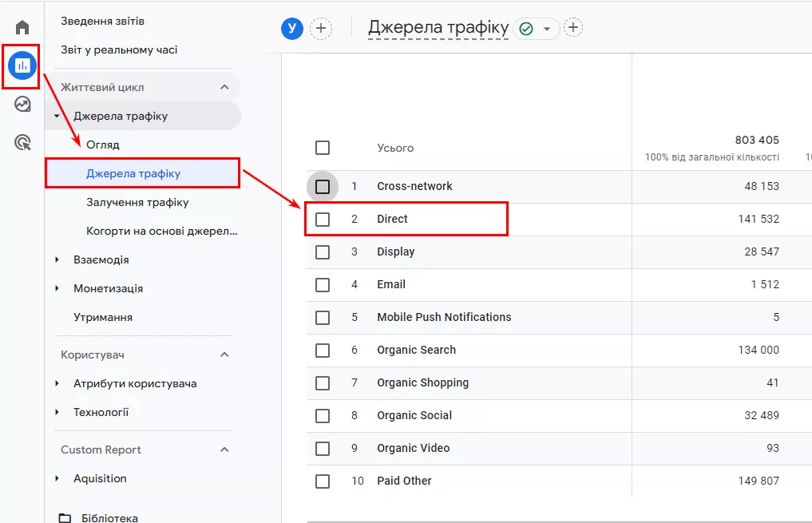Tick the checkbox for Direct row
This screenshot has width=812, height=523.
(323, 219)
